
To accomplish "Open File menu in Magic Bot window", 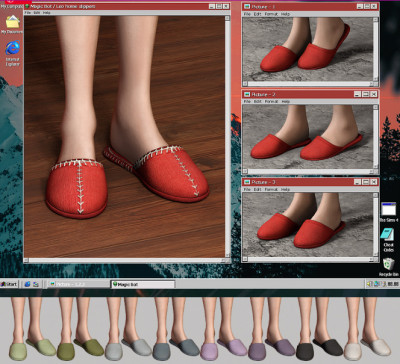I will [x=28, y=13].
